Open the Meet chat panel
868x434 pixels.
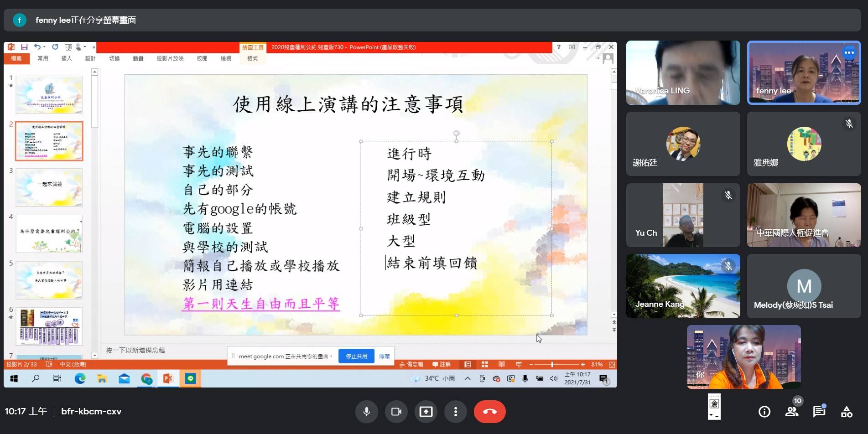click(x=819, y=411)
